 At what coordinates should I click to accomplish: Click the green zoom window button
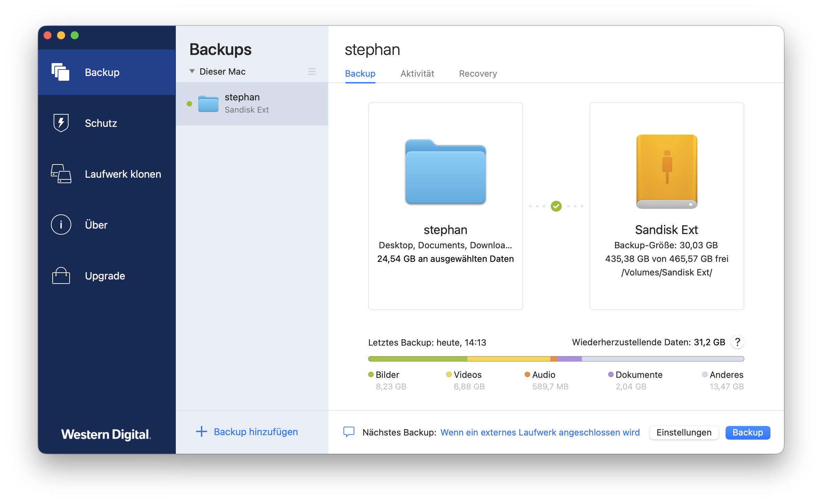(x=75, y=35)
